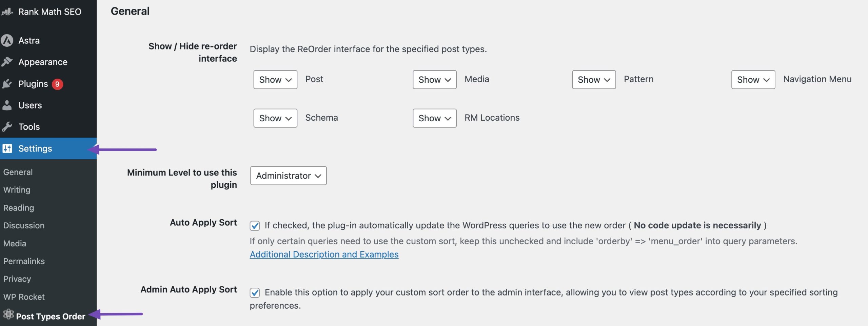Screen dimensions: 868x326
Task: Click the Rank Math SEO chart icon
Action: tap(7, 12)
